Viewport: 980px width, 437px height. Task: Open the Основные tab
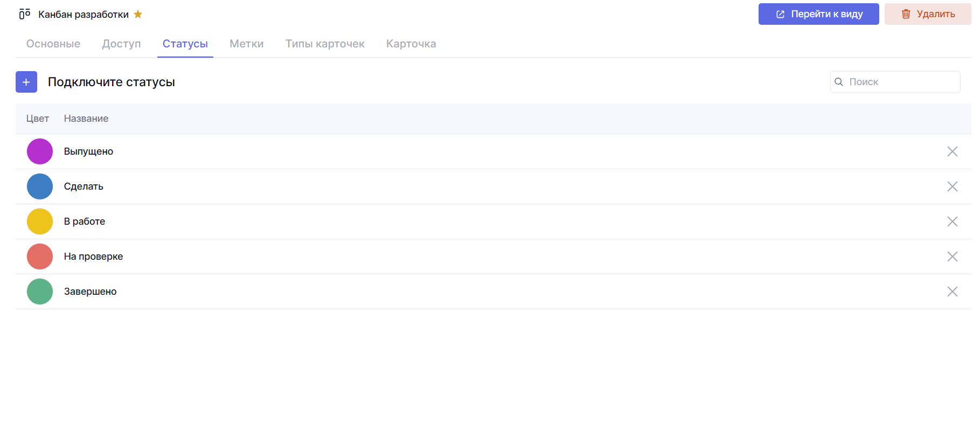(x=53, y=44)
